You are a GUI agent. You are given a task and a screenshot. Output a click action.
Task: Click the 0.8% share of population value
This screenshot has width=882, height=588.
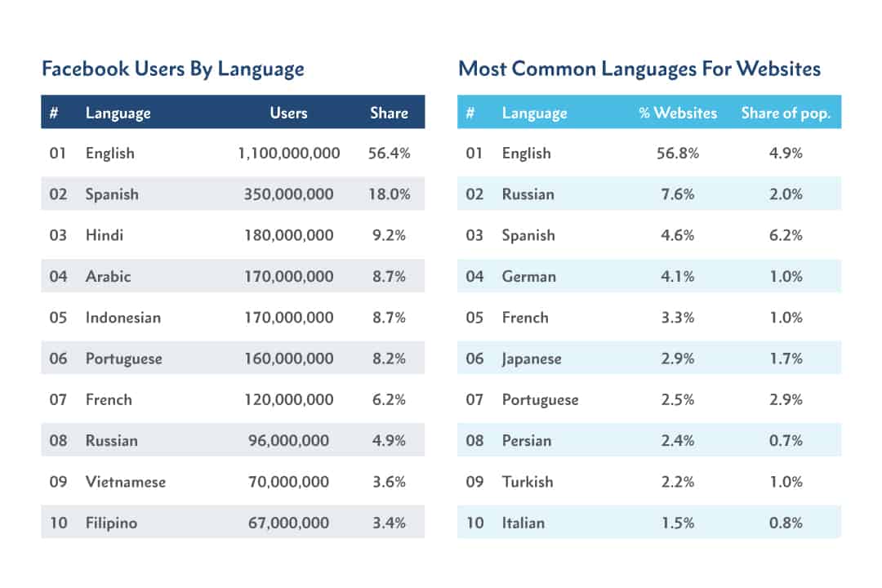pos(786,523)
